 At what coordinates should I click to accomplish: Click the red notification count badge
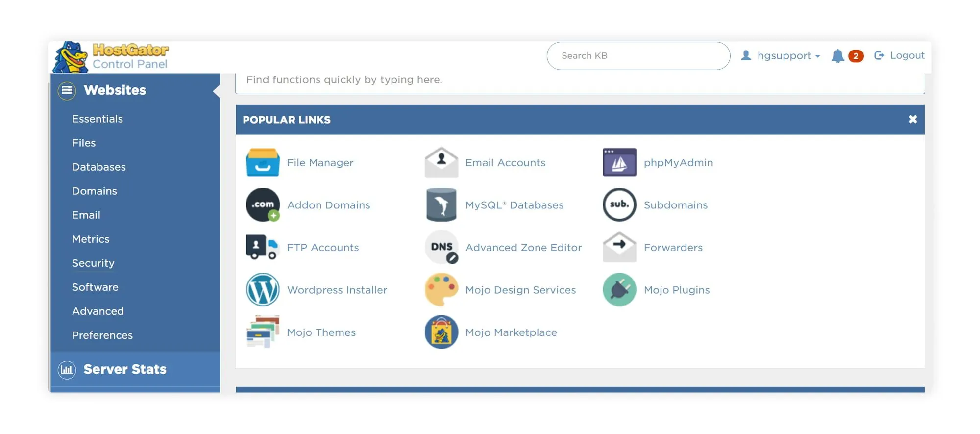856,56
